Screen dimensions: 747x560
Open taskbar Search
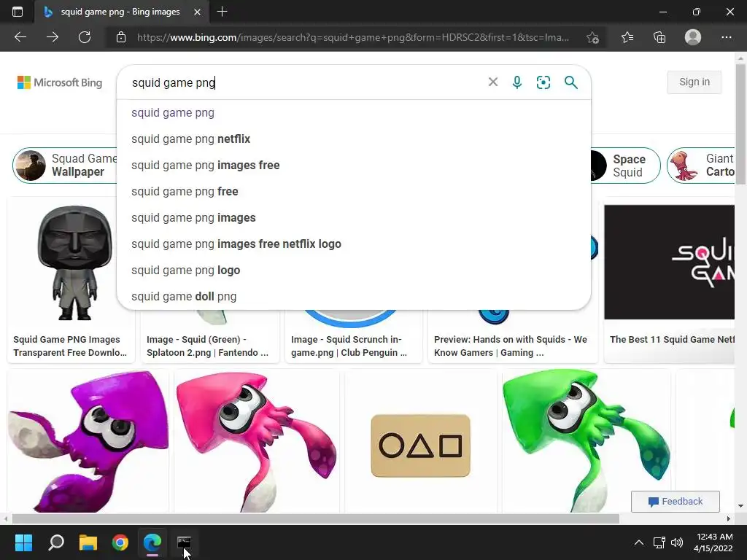(56, 542)
